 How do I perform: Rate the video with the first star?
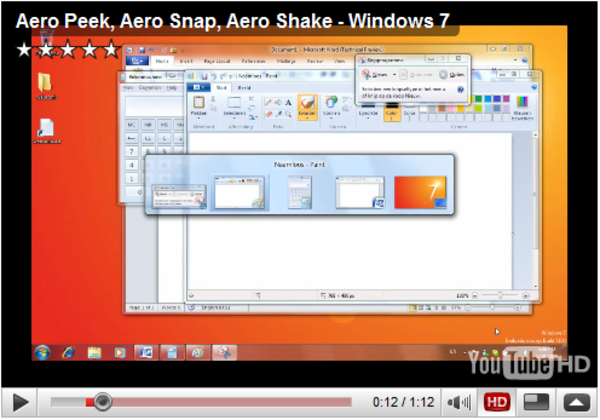[x=24, y=50]
